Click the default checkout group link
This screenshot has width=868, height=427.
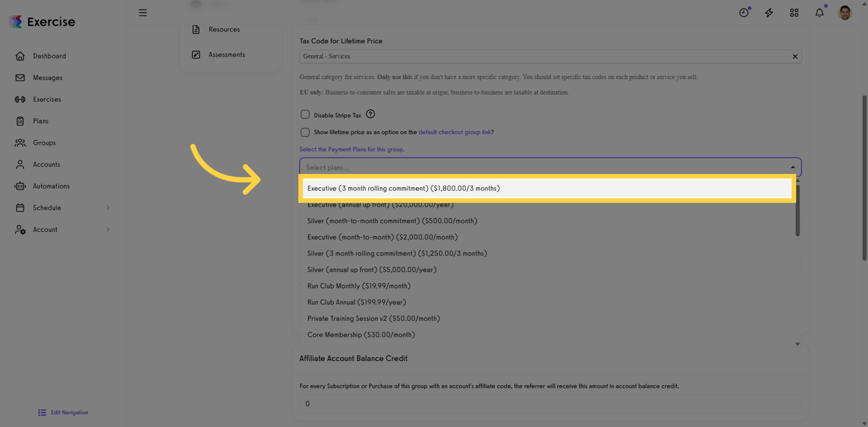[x=454, y=132]
